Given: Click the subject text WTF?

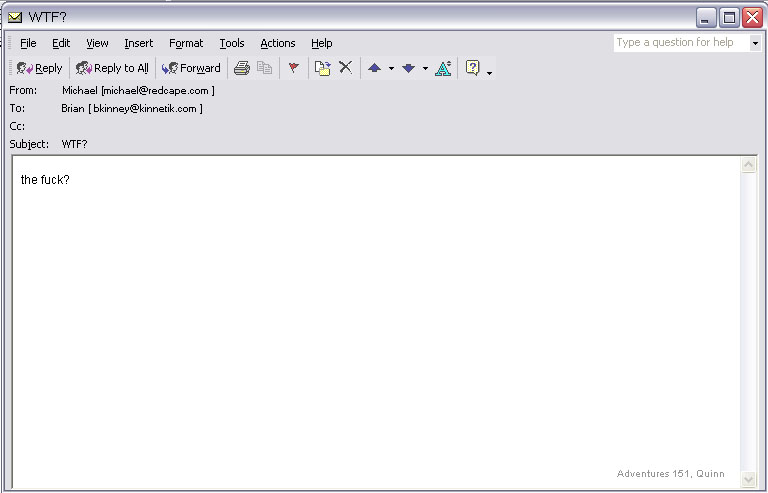Looking at the screenshot, I should (74, 144).
